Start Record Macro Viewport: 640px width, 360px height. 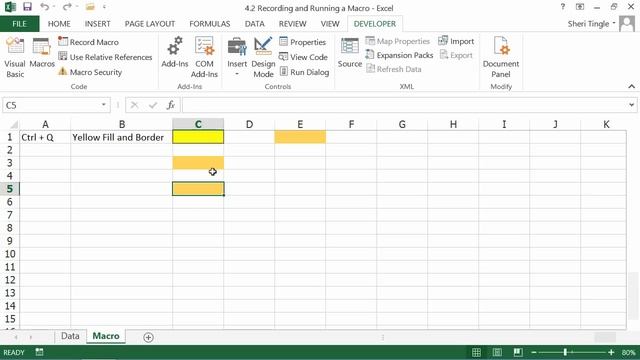tap(89, 42)
